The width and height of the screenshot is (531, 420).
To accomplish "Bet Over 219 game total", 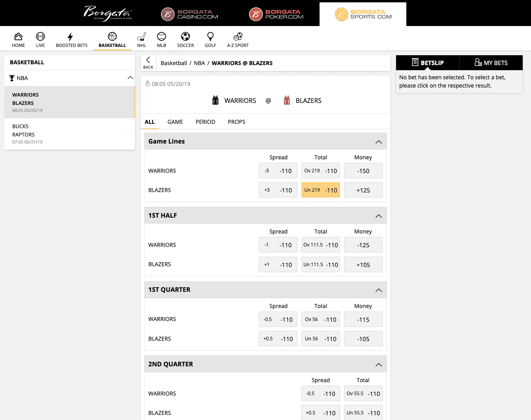I will [x=321, y=171].
